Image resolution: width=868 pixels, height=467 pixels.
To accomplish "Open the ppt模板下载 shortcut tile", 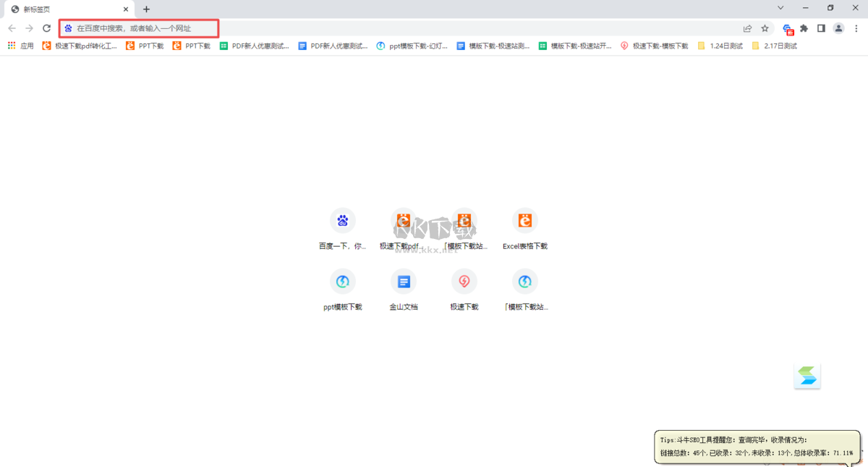I will click(343, 282).
